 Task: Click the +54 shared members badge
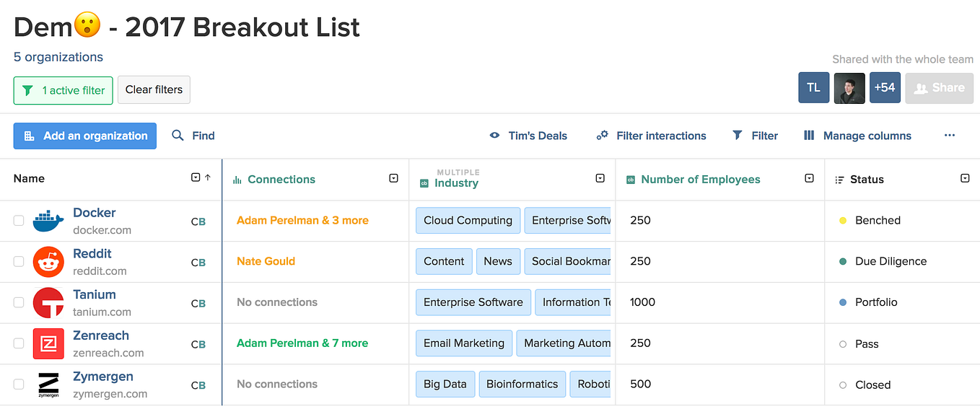[x=885, y=88]
